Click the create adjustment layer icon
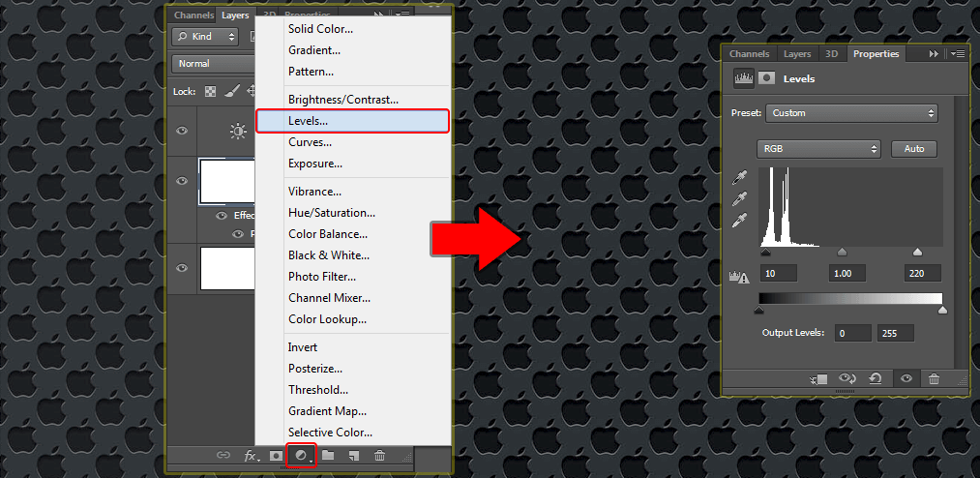The image size is (980, 478). pos(301,455)
